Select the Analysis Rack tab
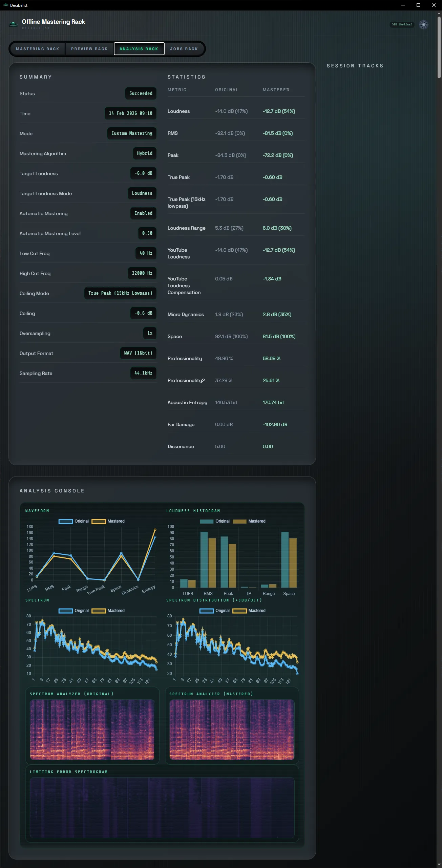Viewport: 442px width, 868px height. tap(139, 49)
